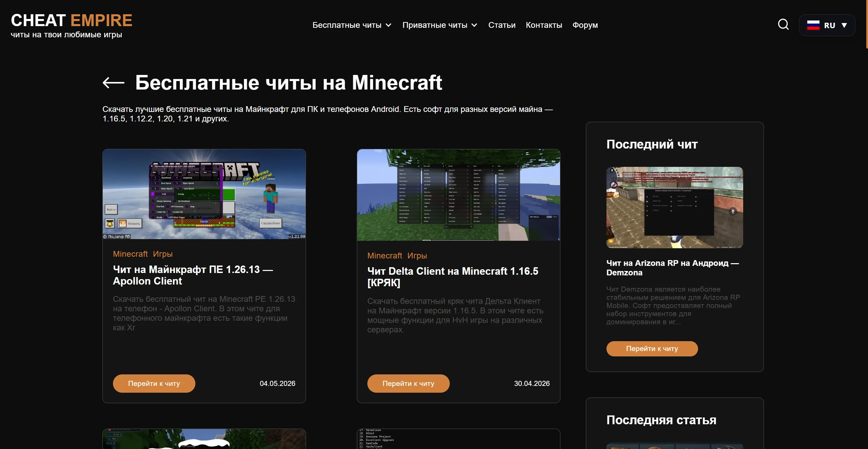Viewport: 868px width, 449px height.
Task: Click Перейти к читу on Apollon Client card
Action: [154, 384]
